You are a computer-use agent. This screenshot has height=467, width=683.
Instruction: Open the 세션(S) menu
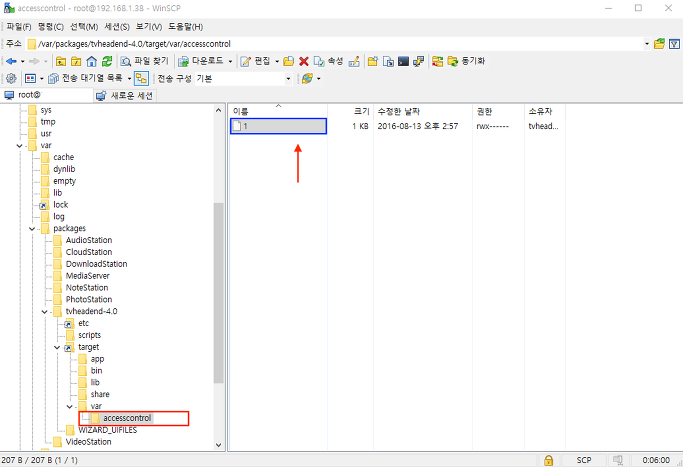pyautogui.click(x=117, y=27)
